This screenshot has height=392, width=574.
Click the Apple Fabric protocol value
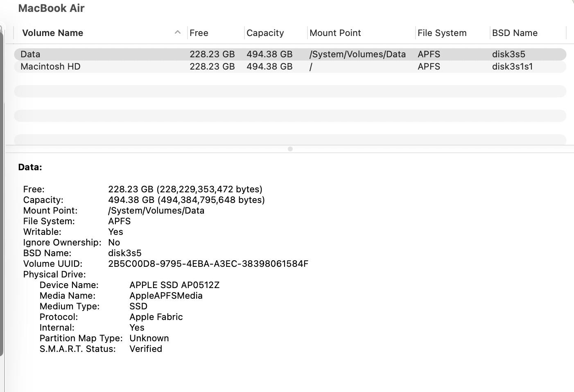tap(156, 317)
